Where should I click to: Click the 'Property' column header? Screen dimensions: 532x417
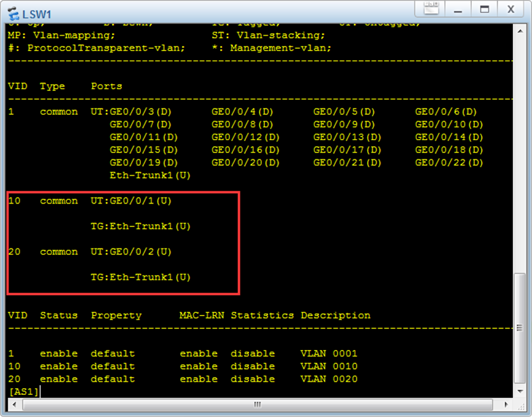click(x=116, y=316)
